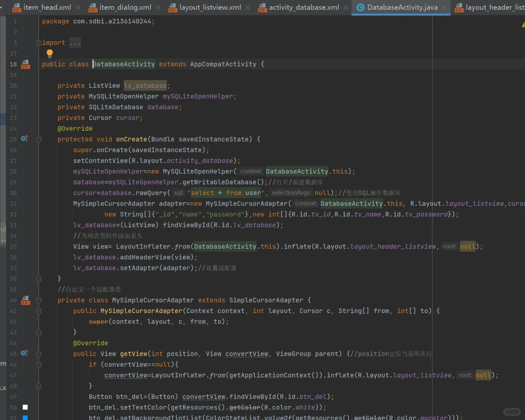Click the overriding method arrow icon beside onCreate
Image resolution: width=525 pixels, height=420 pixels.
click(24, 138)
